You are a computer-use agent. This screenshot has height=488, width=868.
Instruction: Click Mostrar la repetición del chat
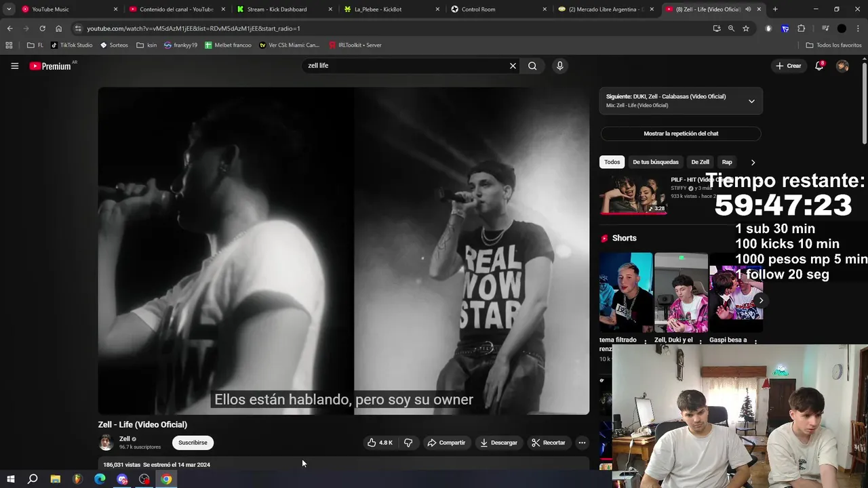681,134
